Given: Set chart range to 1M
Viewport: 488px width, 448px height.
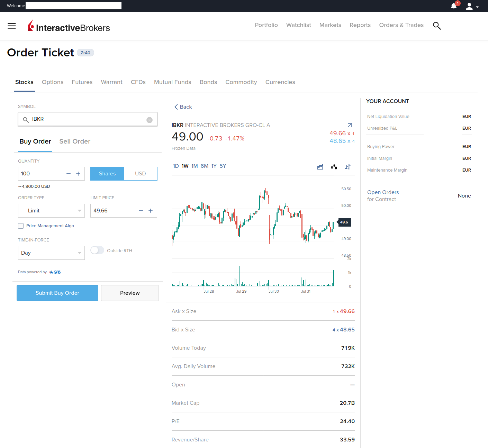Looking at the screenshot, I should (x=195, y=166).
